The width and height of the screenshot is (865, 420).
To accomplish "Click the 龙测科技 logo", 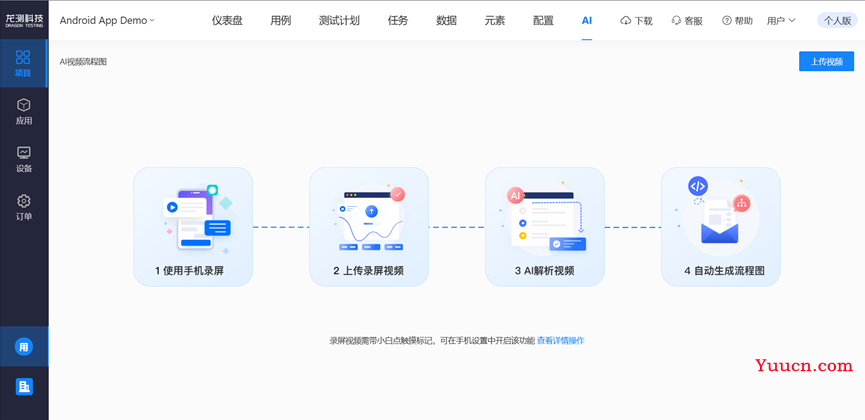I will (24, 20).
